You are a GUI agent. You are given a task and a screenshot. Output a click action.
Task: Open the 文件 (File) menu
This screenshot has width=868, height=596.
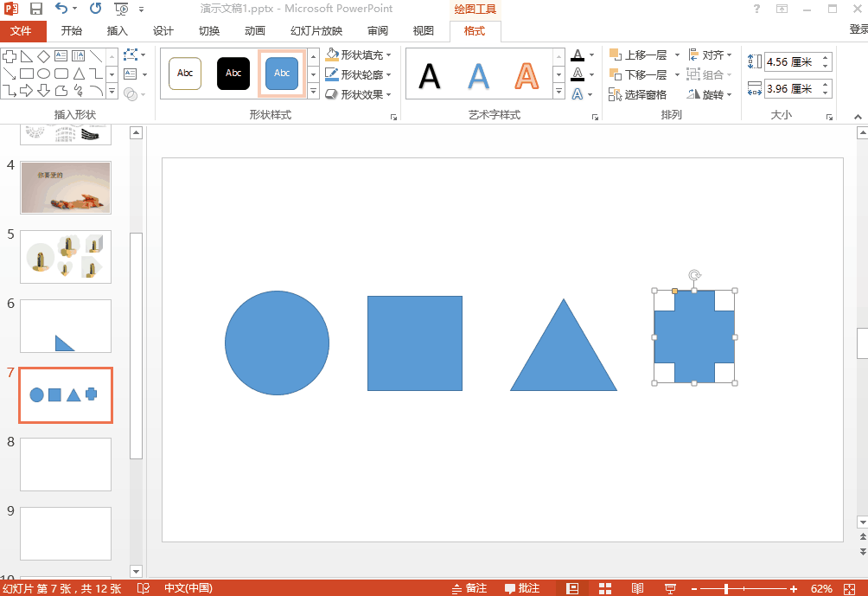click(x=21, y=31)
